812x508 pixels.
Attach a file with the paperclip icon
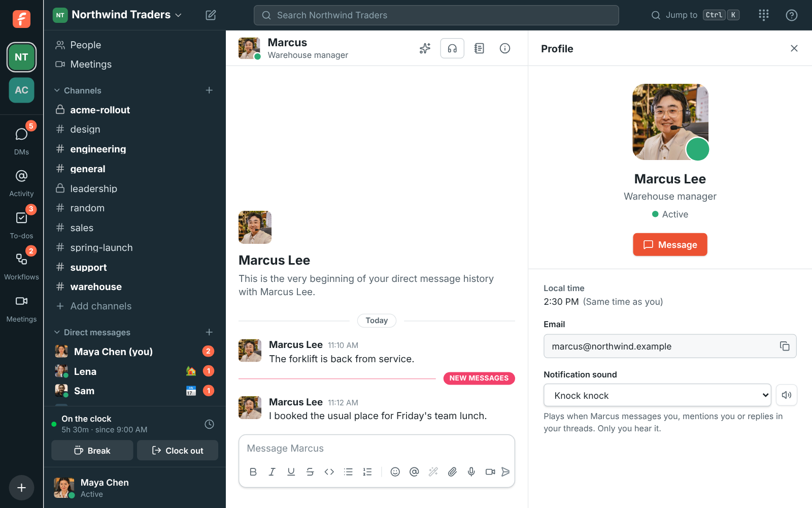click(x=452, y=472)
